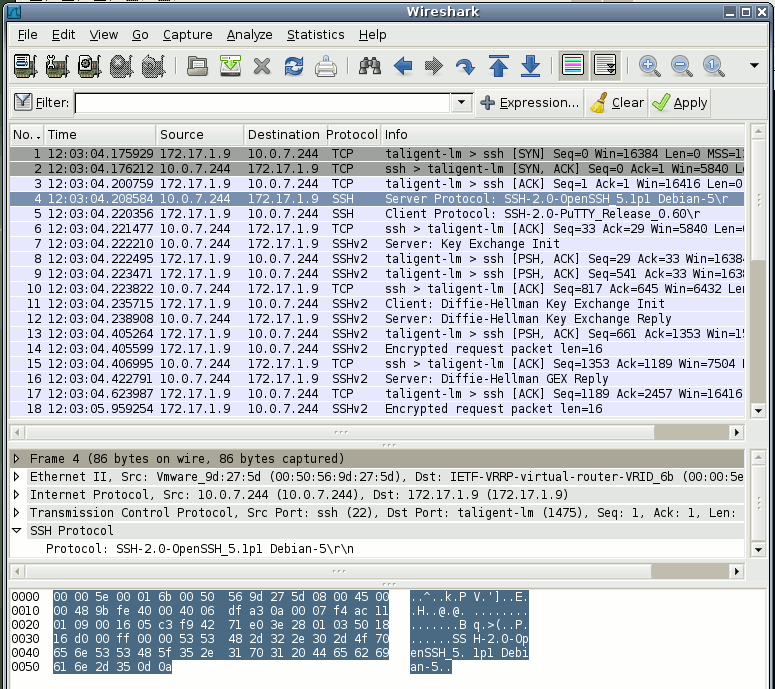Sort packets by Destination column

coord(285,134)
